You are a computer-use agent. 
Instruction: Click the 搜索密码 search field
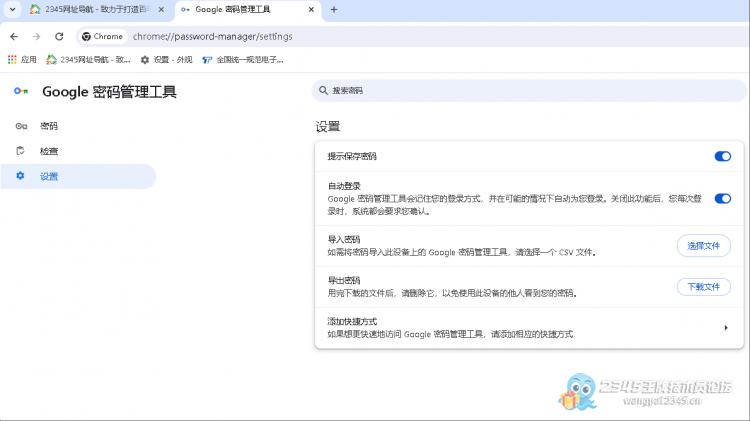pos(529,90)
